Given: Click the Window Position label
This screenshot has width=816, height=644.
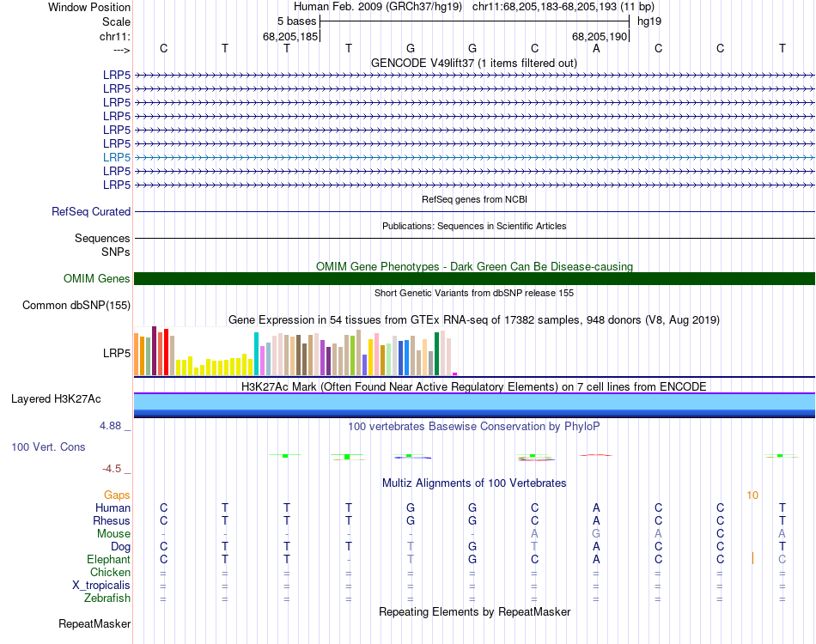Looking at the screenshot, I should point(89,7).
